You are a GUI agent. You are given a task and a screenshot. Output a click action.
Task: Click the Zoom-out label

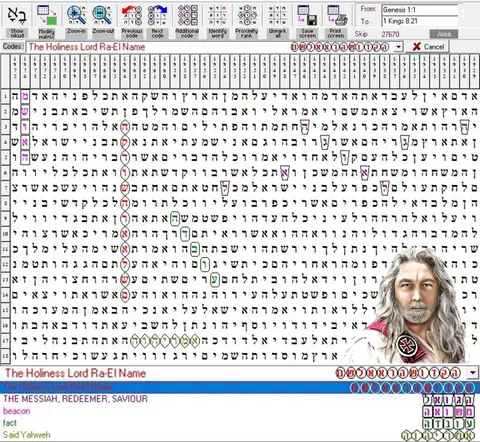coord(103,31)
